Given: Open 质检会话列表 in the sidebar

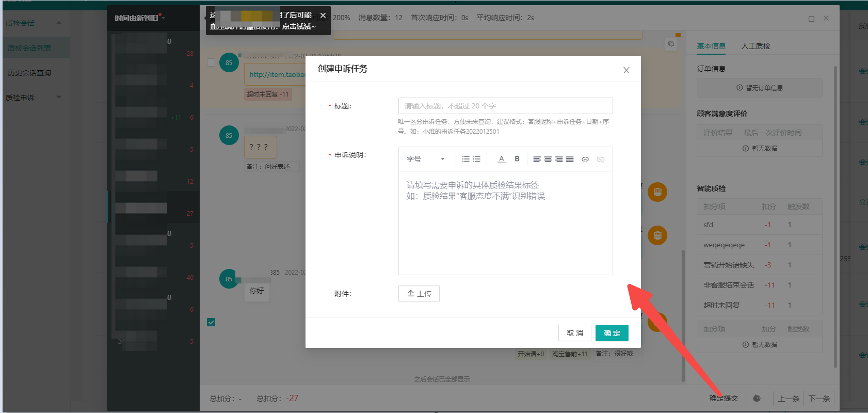Looking at the screenshot, I should (29, 48).
